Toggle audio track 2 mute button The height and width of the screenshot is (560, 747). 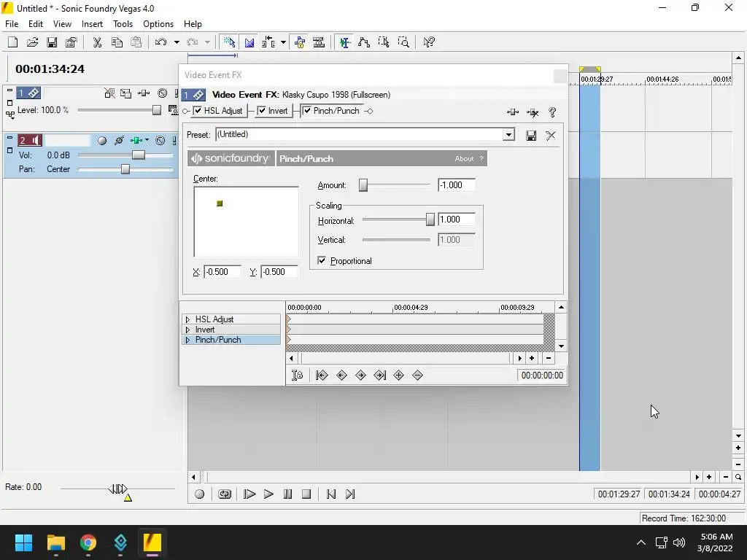(160, 141)
